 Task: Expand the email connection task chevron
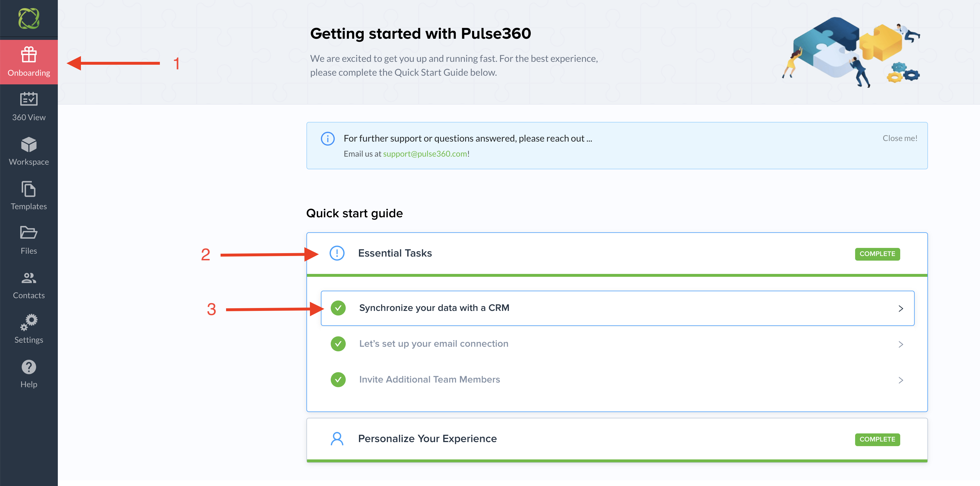(901, 344)
